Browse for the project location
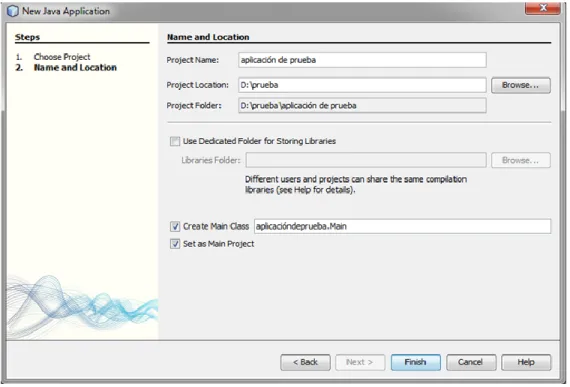Image resolution: width=570 pixels, height=387 pixels. [521, 85]
